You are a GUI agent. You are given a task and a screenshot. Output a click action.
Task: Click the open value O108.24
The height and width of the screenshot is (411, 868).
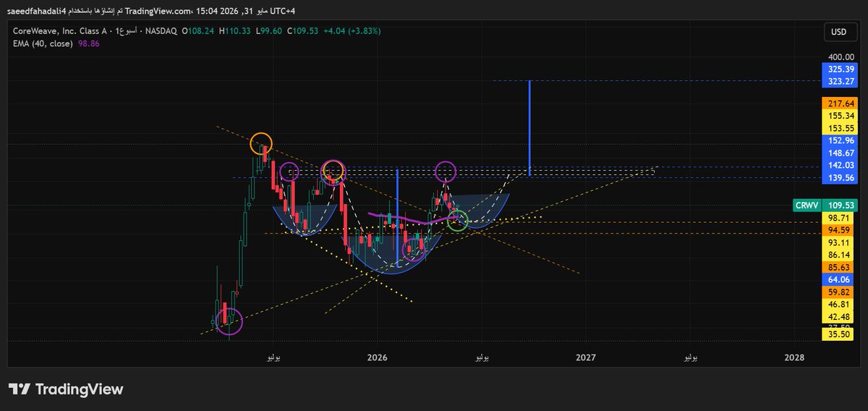click(198, 31)
